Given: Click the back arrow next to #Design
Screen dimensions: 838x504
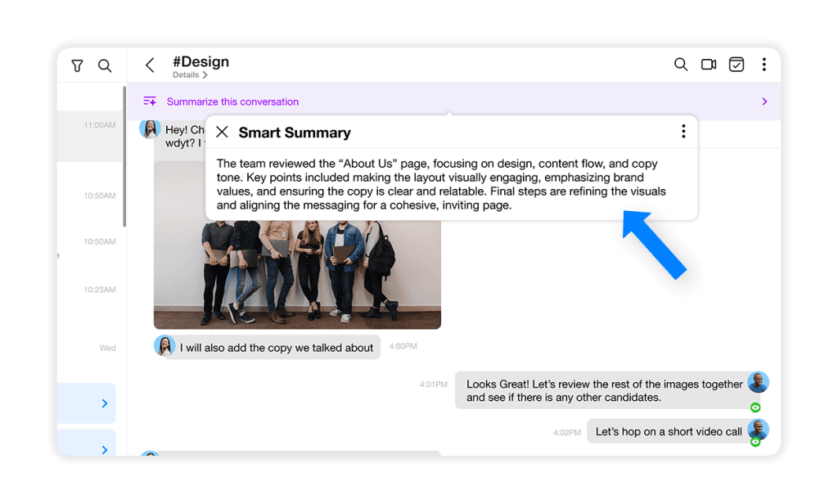Looking at the screenshot, I should tap(150, 64).
